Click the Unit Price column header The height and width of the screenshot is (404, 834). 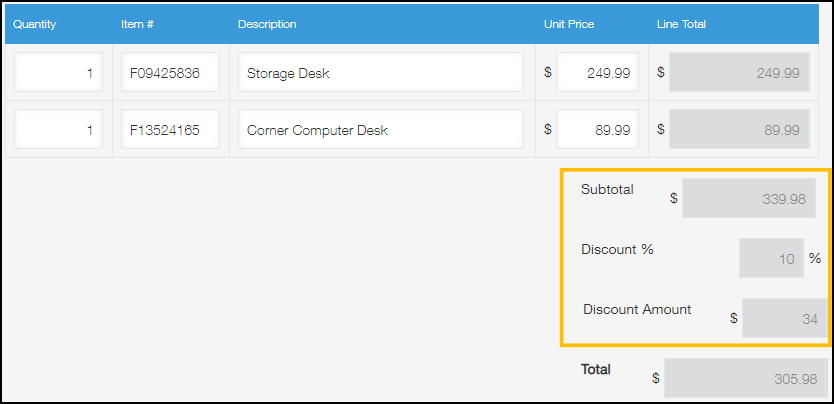(x=569, y=24)
